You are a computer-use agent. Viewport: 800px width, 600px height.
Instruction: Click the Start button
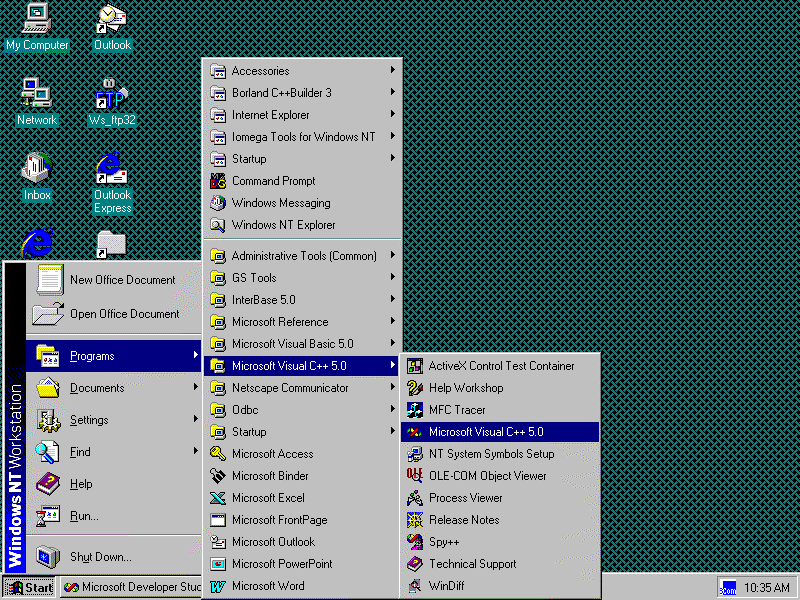[x=29, y=588]
